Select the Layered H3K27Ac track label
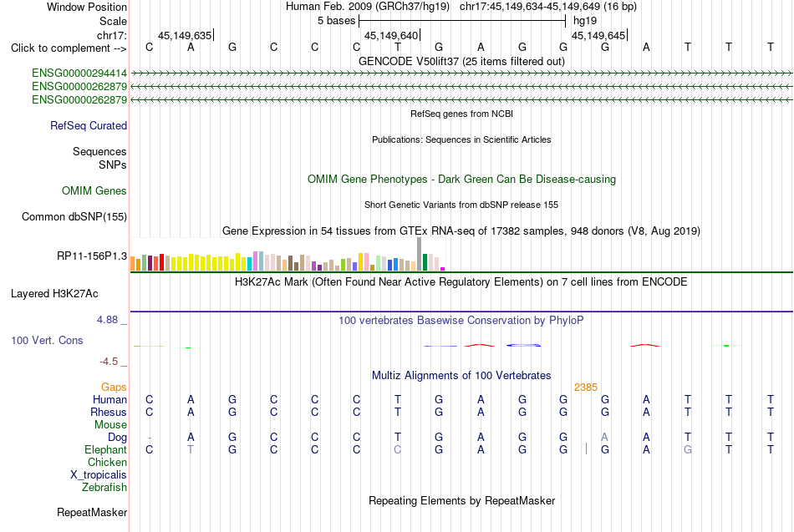Screen dimensions: 794x532 tap(54, 294)
